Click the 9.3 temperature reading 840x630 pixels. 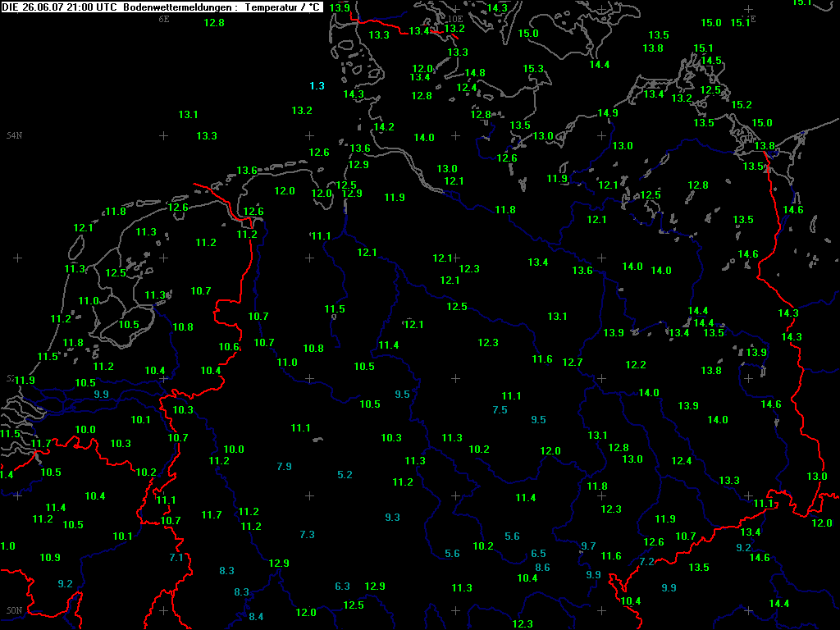pyautogui.click(x=392, y=518)
